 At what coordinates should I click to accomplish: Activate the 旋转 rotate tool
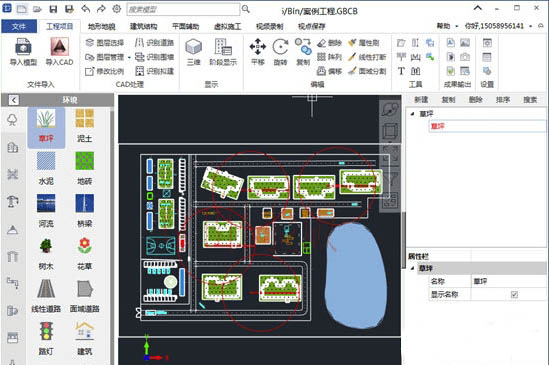point(280,52)
